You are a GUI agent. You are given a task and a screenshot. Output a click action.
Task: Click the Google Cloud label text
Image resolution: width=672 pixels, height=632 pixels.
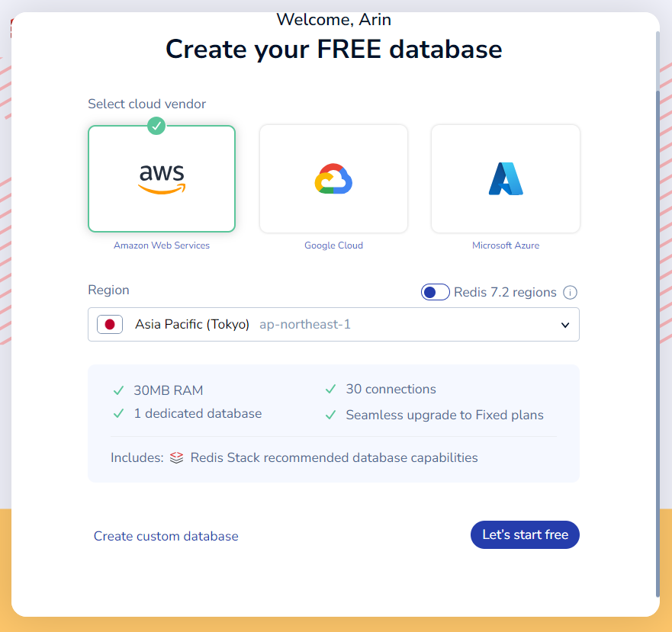[333, 245]
